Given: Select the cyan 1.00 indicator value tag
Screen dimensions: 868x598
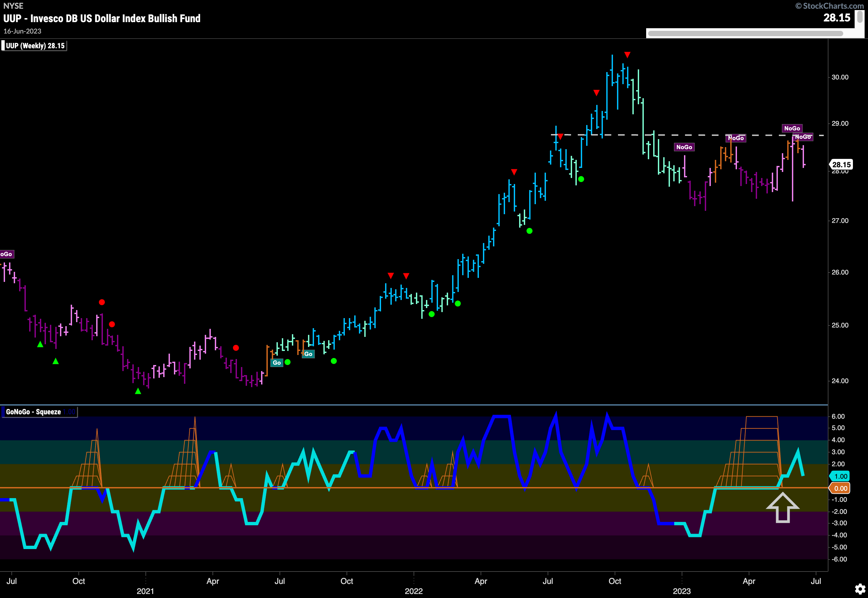Looking at the screenshot, I should point(840,476).
